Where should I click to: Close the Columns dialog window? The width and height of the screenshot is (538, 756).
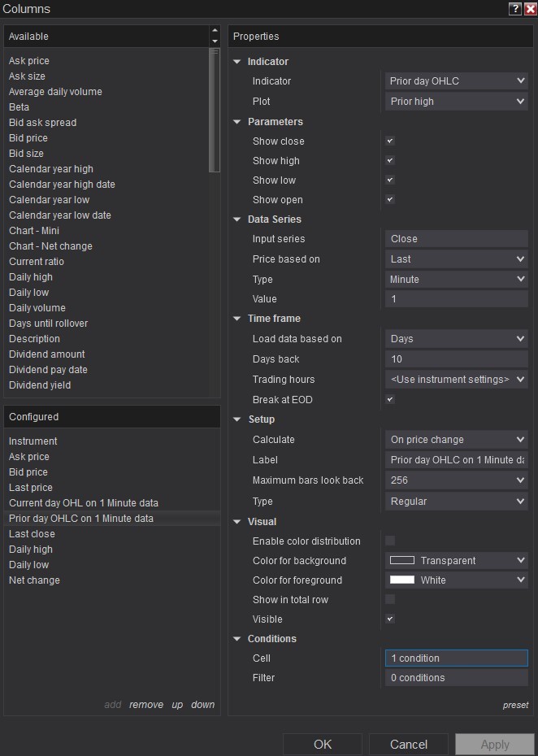(530, 9)
